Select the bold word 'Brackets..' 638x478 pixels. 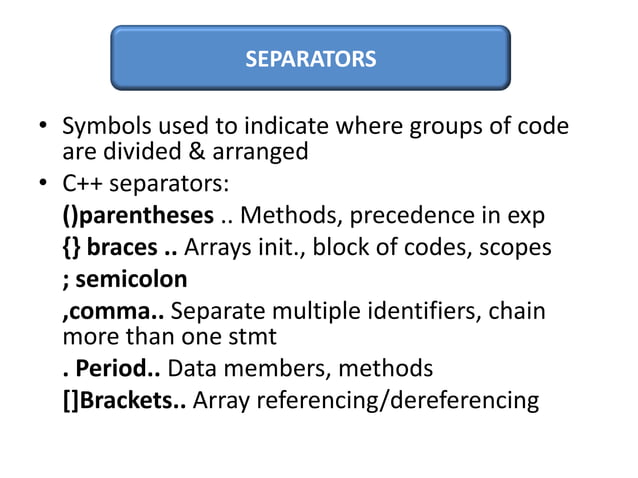pyautogui.click(x=133, y=400)
